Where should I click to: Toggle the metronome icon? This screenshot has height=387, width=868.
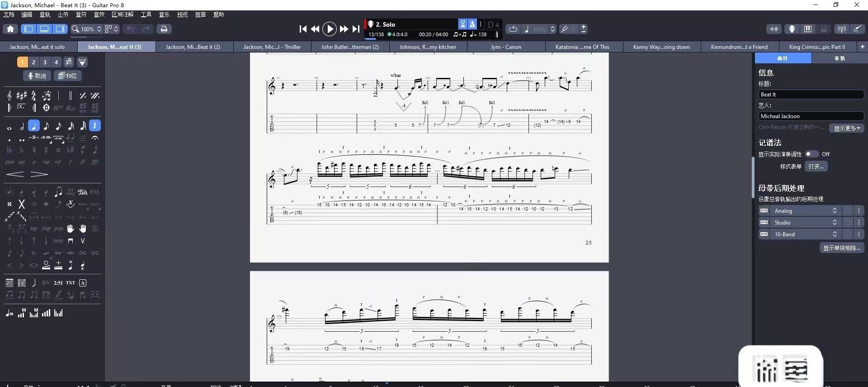tap(472, 24)
